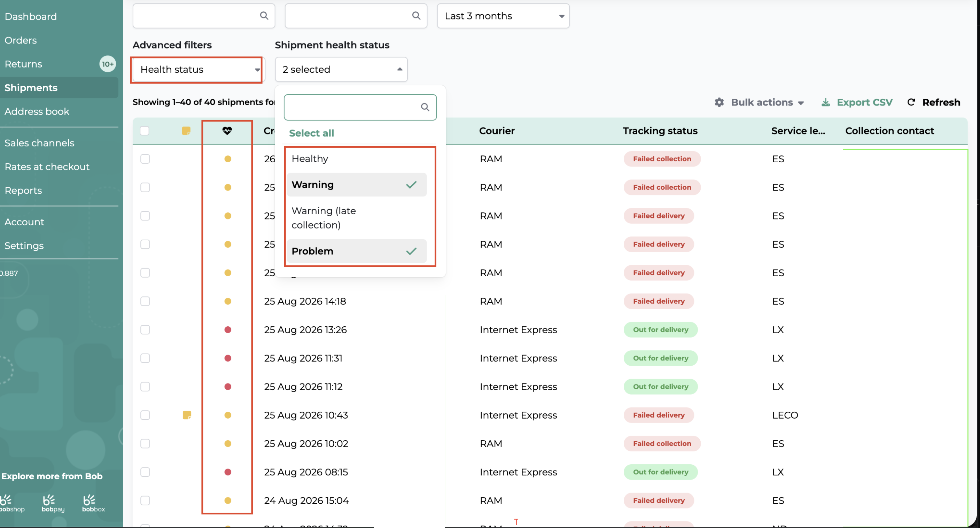Click the checkmark icon next to Problem
980x528 pixels.
[411, 251]
